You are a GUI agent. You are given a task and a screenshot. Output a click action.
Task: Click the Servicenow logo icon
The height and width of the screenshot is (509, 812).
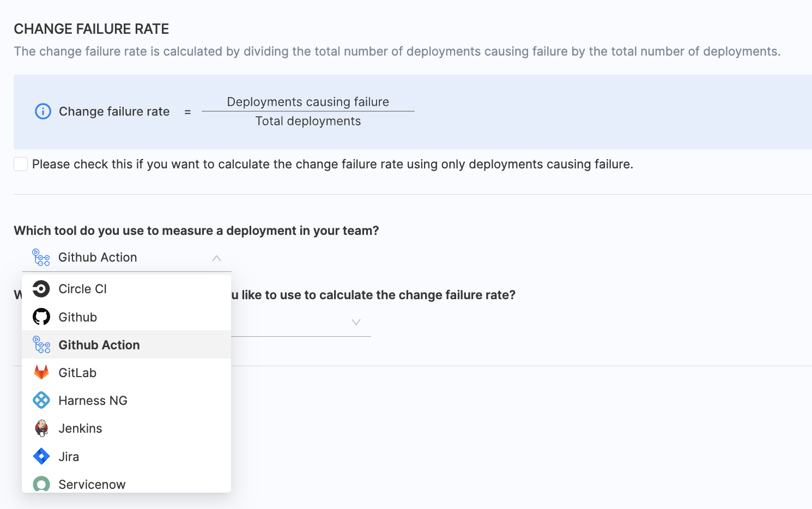(41, 483)
